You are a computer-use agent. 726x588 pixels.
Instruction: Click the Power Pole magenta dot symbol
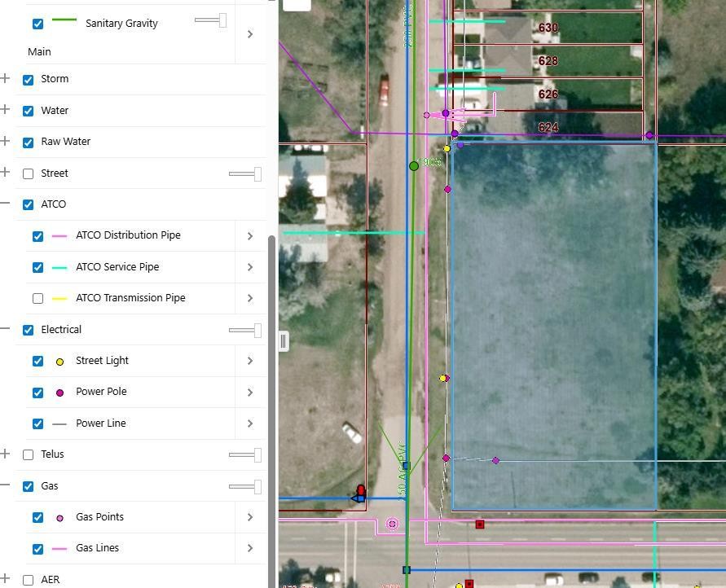pos(59,392)
